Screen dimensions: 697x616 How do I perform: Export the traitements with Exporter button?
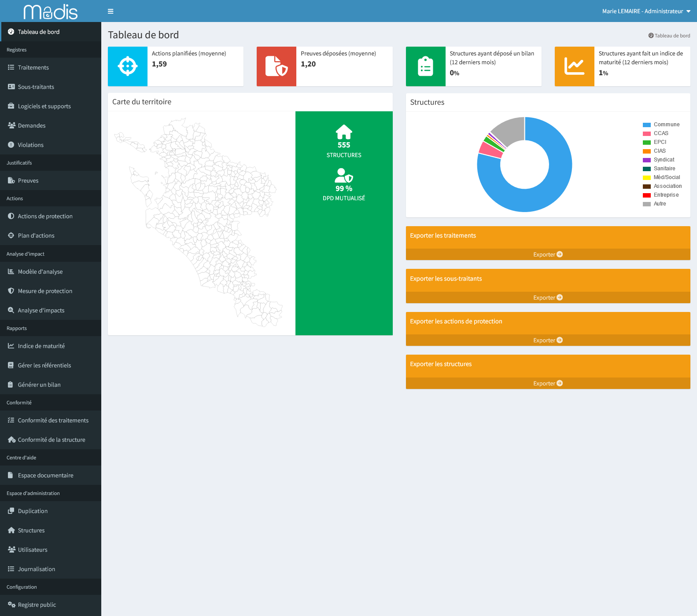(x=548, y=254)
